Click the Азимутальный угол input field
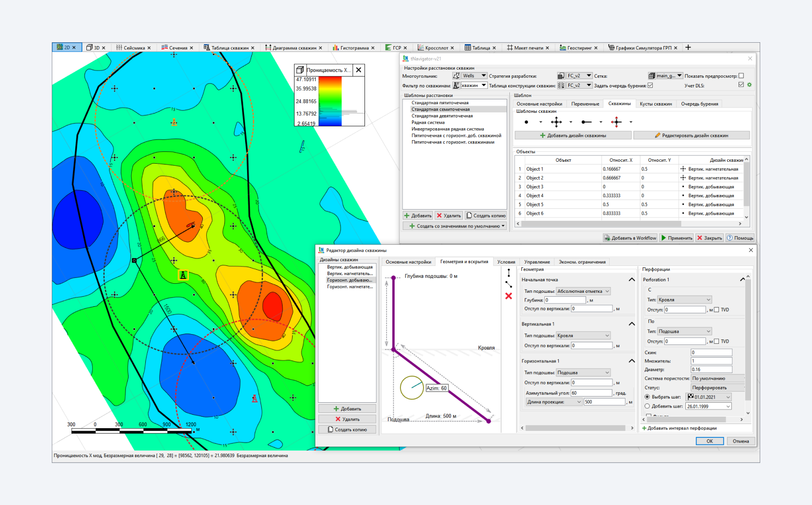 pos(591,393)
